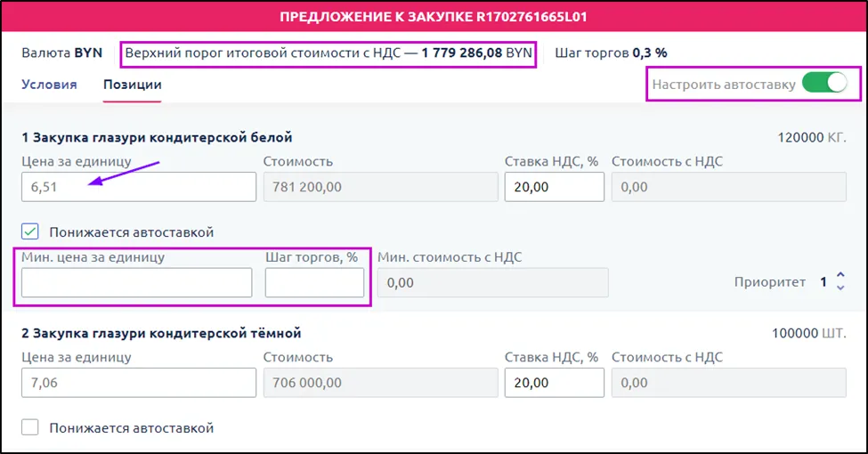Increase priority with the up arrow
Screen dimensions: 868x454
pyautogui.click(x=841, y=276)
